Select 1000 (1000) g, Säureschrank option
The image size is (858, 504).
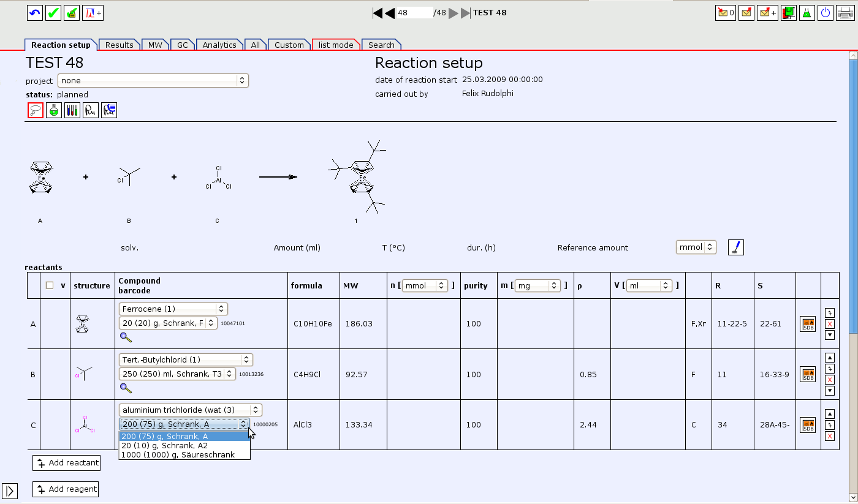pos(184,454)
